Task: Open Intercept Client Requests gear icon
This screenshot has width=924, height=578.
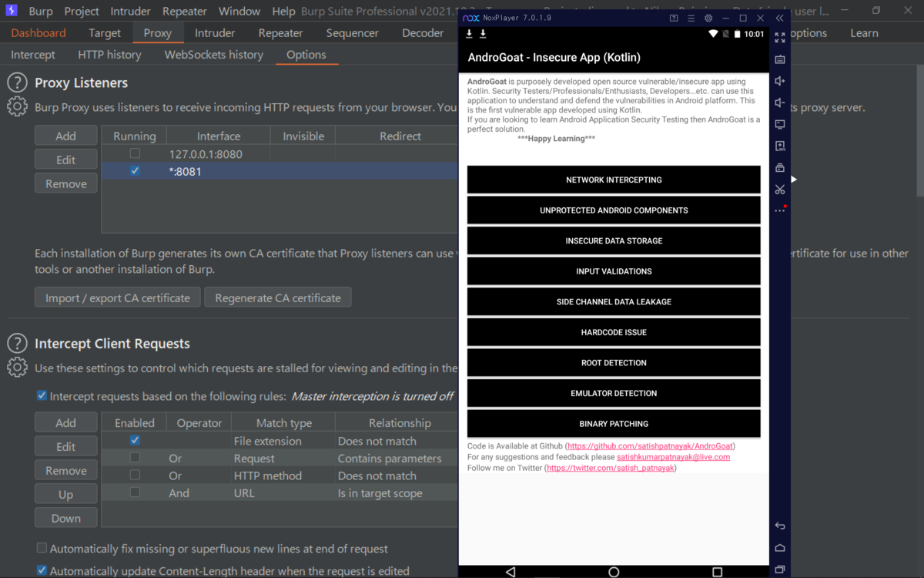Action: (x=17, y=368)
